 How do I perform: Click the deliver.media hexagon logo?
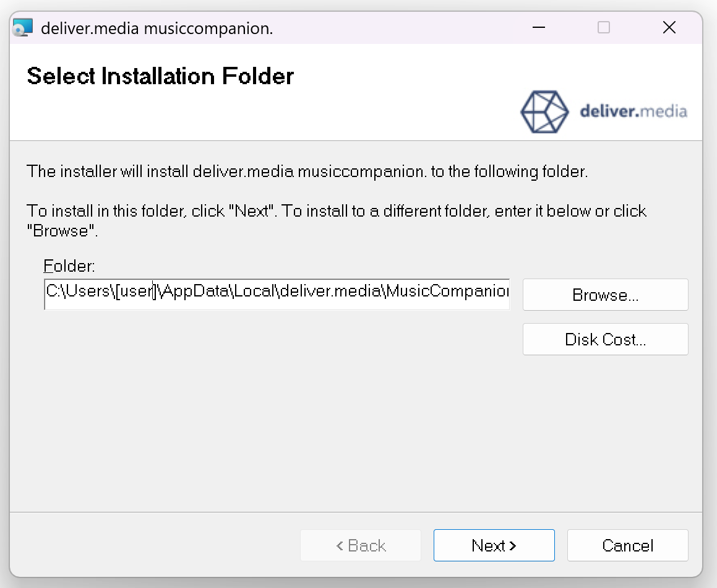pyautogui.click(x=544, y=111)
